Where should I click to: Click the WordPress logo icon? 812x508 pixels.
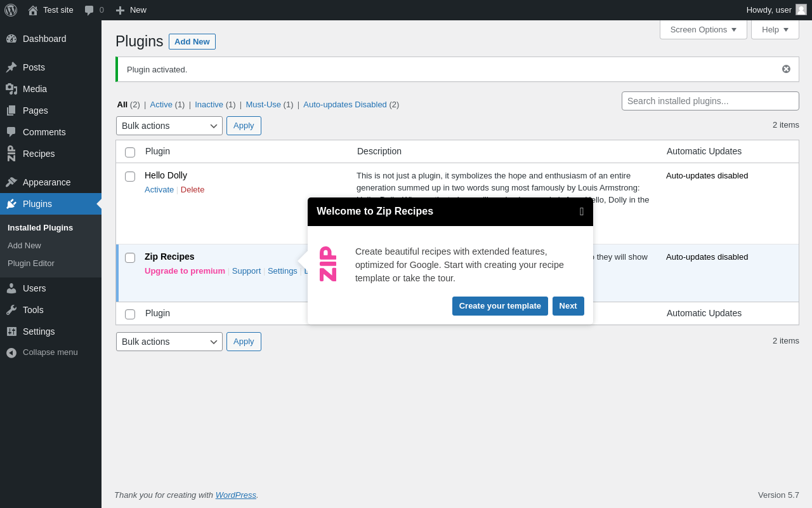(11, 10)
